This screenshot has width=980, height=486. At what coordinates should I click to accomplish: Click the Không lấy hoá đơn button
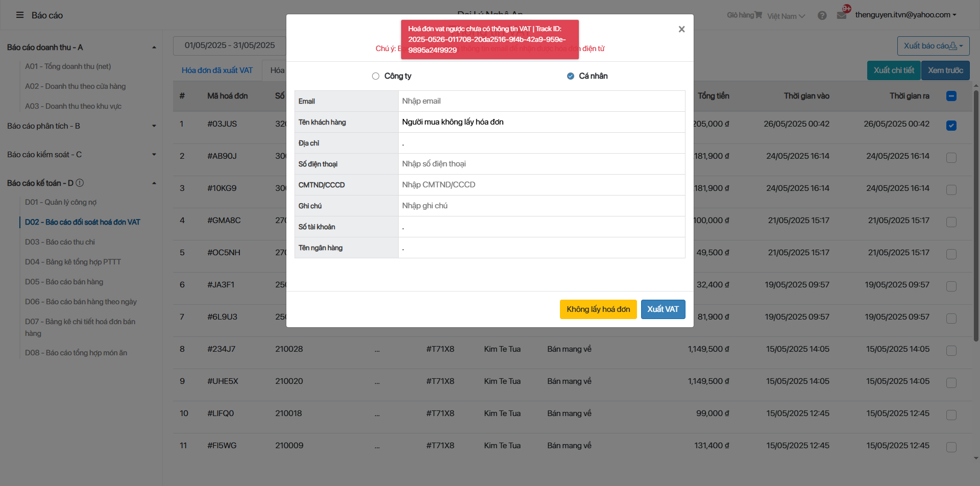598,309
